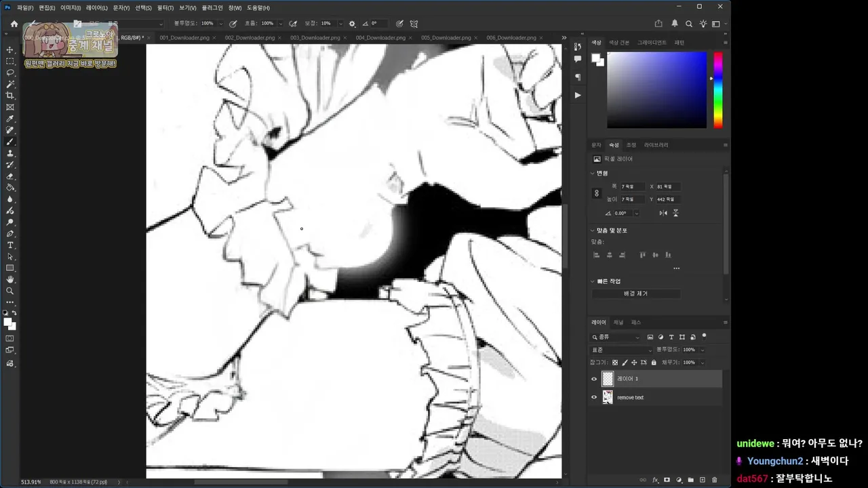This screenshot has height=488, width=868.
Task: Open the 파일(F) menu
Action: pyautogui.click(x=25, y=7)
